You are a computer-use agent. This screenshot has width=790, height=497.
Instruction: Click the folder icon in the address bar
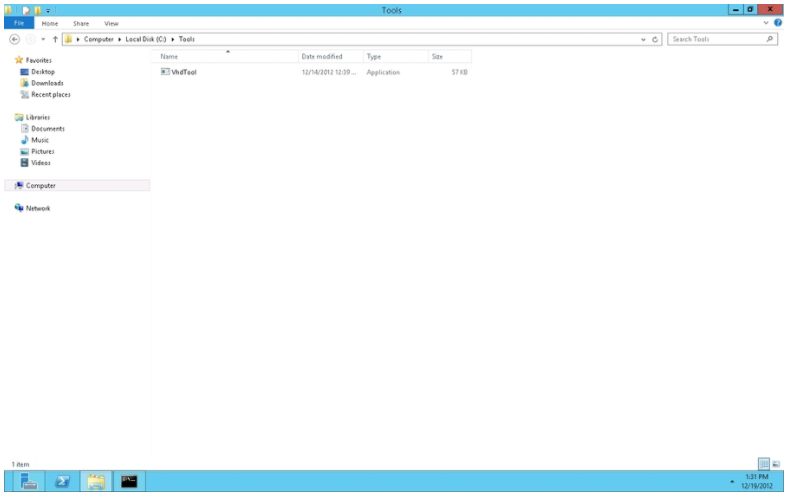pyautogui.click(x=69, y=39)
